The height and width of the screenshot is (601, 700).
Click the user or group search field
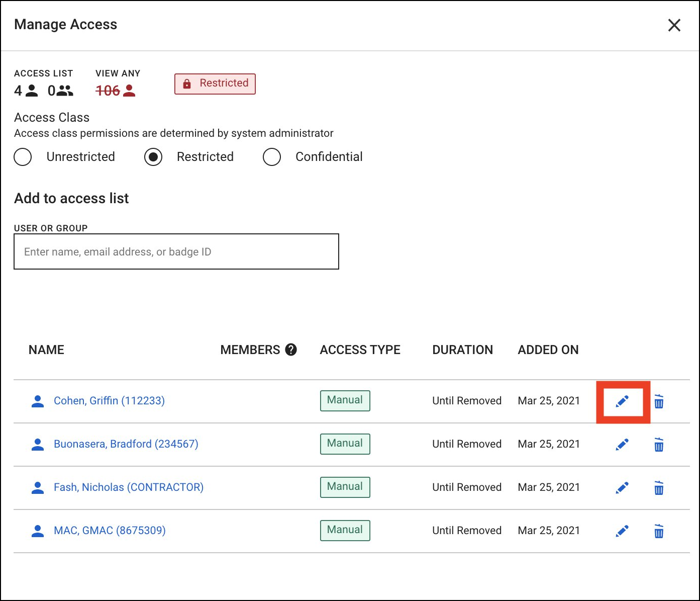click(x=176, y=251)
